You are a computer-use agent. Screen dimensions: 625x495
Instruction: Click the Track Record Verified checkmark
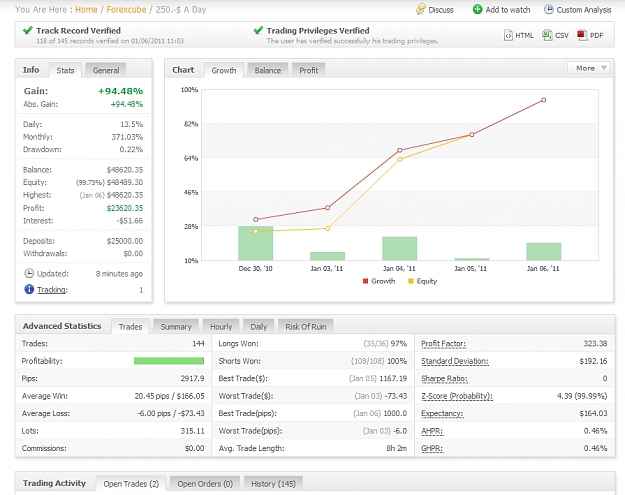[28, 30]
